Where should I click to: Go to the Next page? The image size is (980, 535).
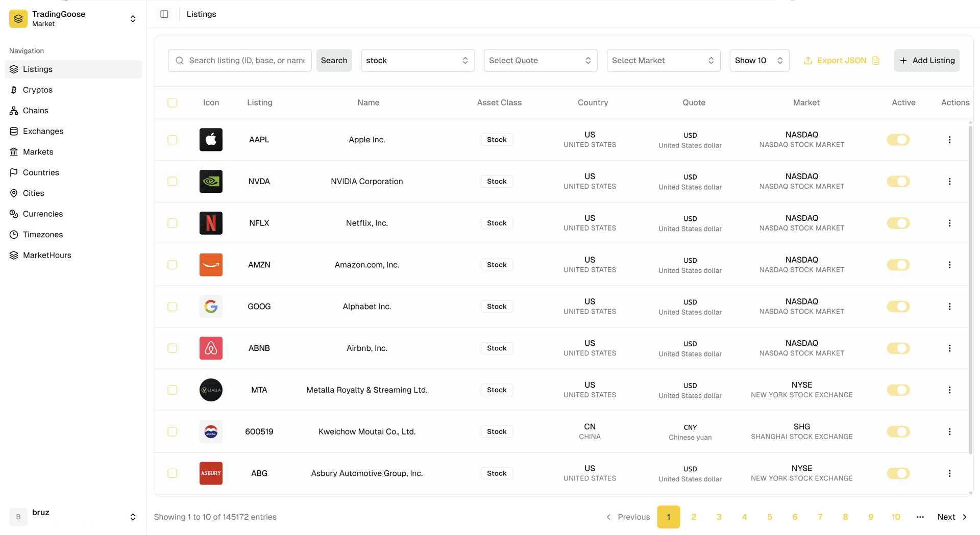click(x=952, y=517)
